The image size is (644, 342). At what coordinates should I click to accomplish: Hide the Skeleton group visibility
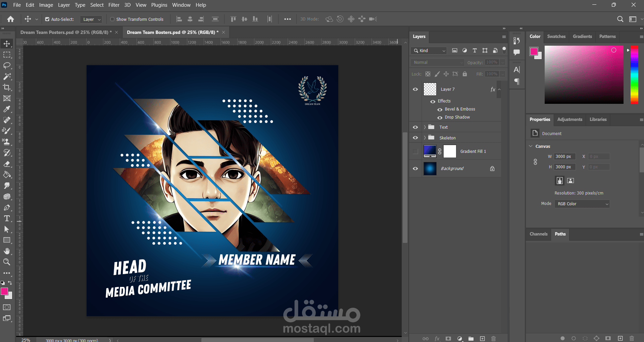pos(415,138)
